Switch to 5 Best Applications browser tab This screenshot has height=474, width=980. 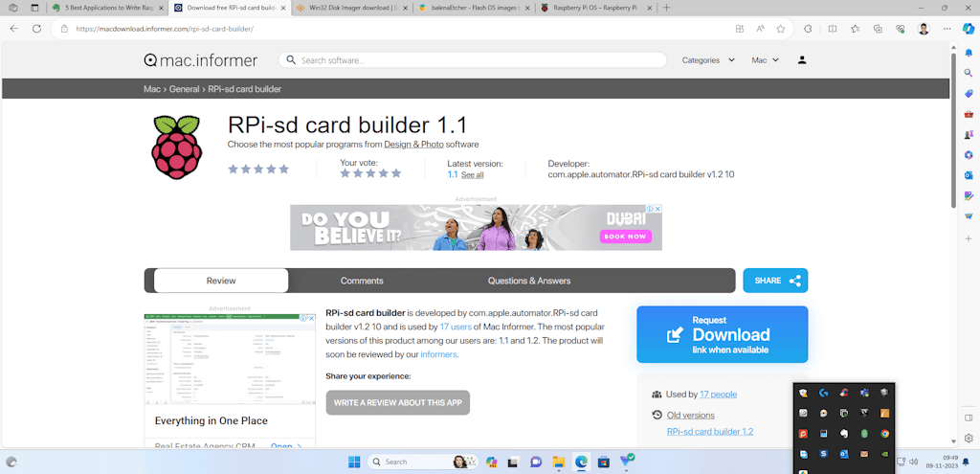tap(107, 8)
